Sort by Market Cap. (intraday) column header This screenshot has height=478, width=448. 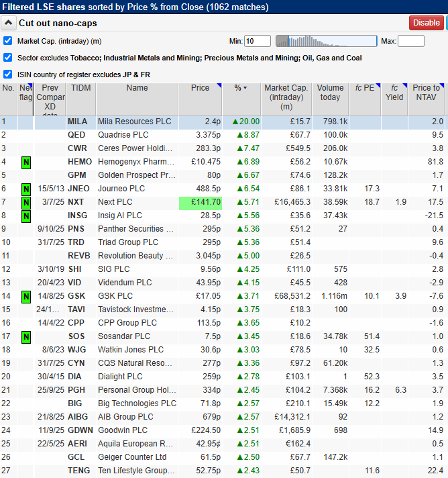click(x=286, y=99)
